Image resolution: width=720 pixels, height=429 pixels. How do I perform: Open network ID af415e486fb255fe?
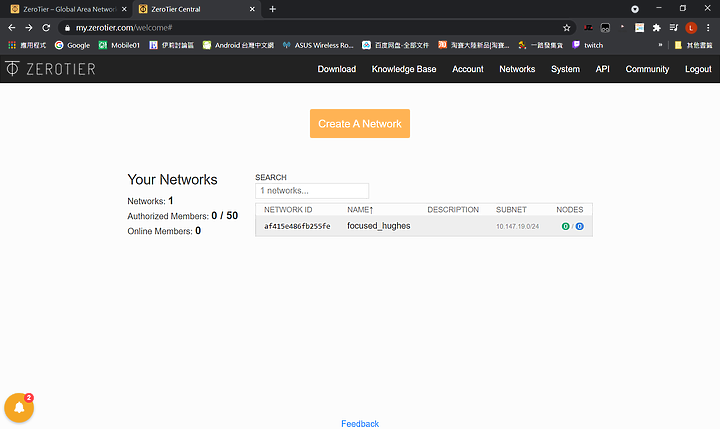(x=297, y=226)
